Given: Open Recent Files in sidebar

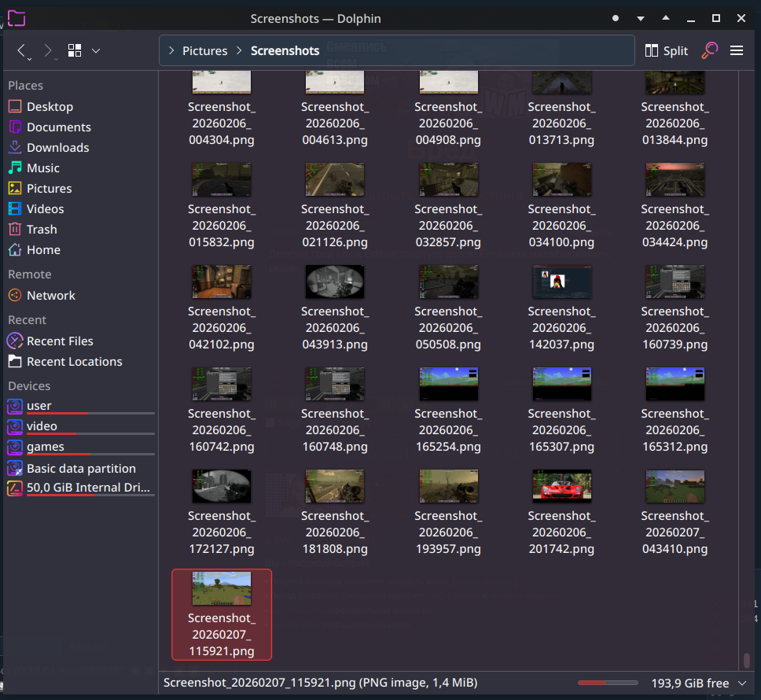Looking at the screenshot, I should click(x=60, y=341).
